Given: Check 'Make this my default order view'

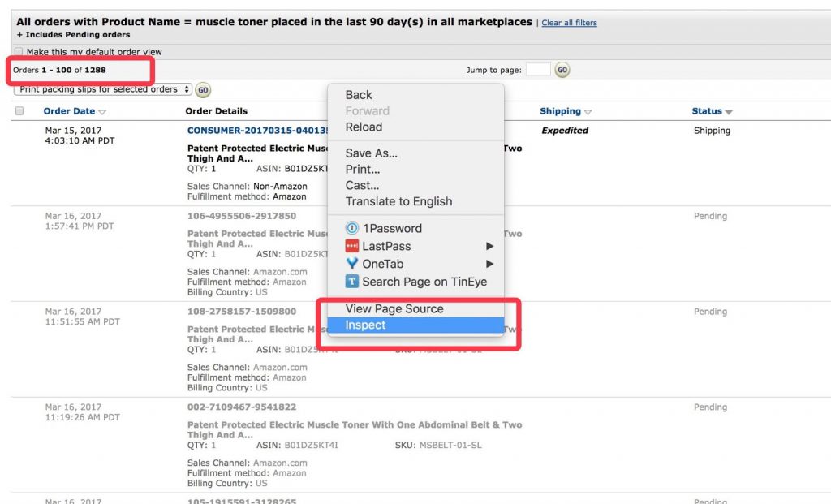Looking at the screenshot, I should [19, 52].
